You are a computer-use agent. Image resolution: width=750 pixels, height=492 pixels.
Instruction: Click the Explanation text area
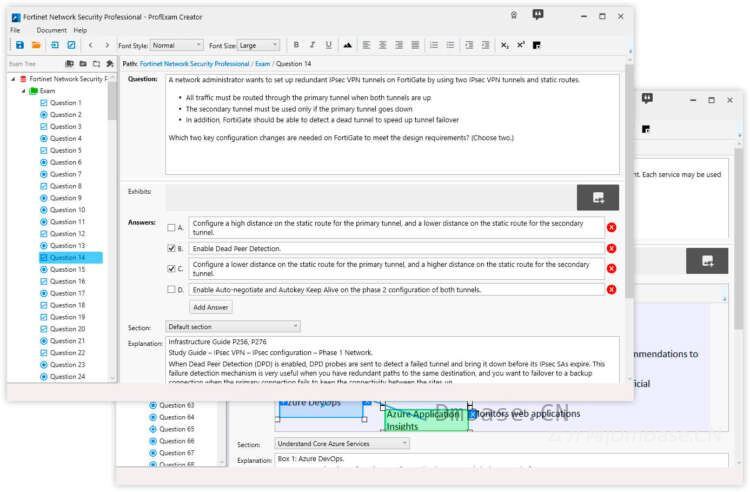pos(392,360)
